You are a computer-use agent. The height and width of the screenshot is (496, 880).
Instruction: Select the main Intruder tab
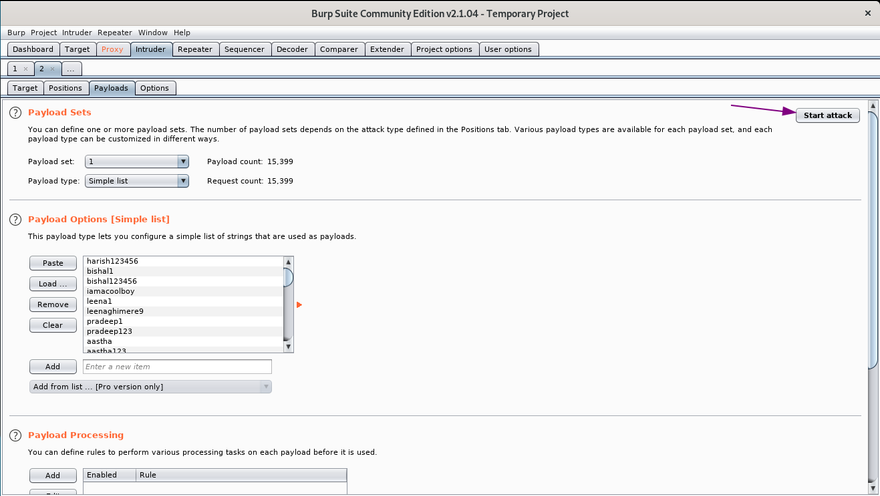pos(150,49)
